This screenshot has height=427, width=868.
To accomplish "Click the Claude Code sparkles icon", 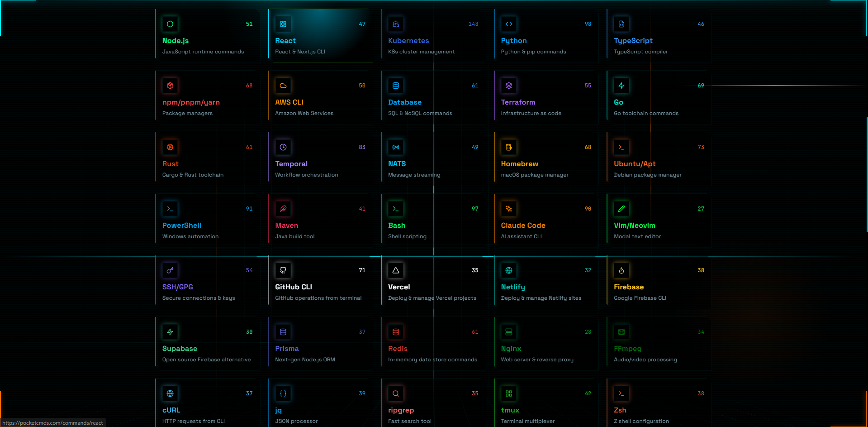I will tap(509, 209).
